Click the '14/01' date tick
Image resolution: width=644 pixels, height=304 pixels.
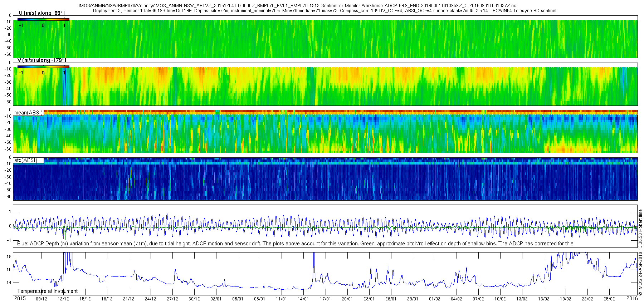[303, 299]
